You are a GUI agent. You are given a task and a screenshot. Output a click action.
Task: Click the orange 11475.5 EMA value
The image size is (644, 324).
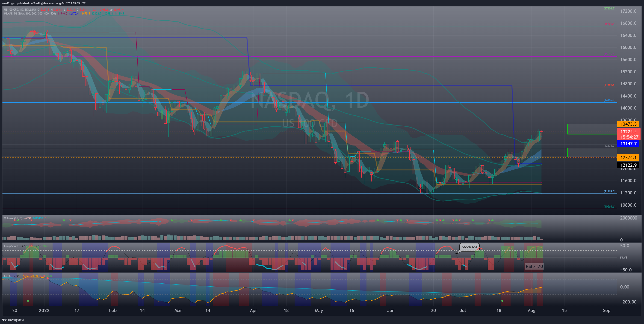[85, 14]
